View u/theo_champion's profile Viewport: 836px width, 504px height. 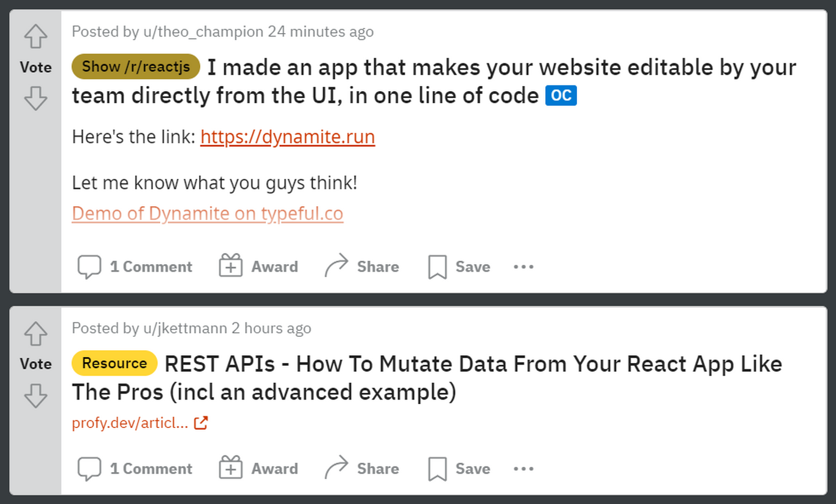tap(203, 31)
